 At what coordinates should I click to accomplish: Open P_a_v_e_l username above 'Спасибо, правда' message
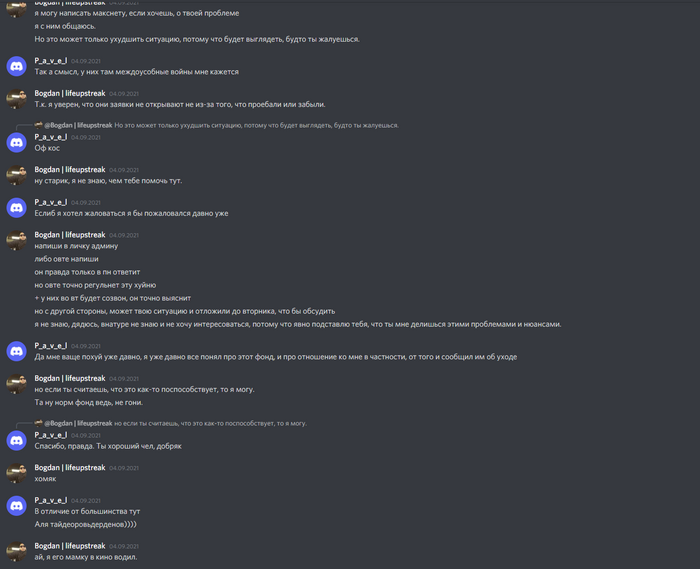(x=51, y=435)
